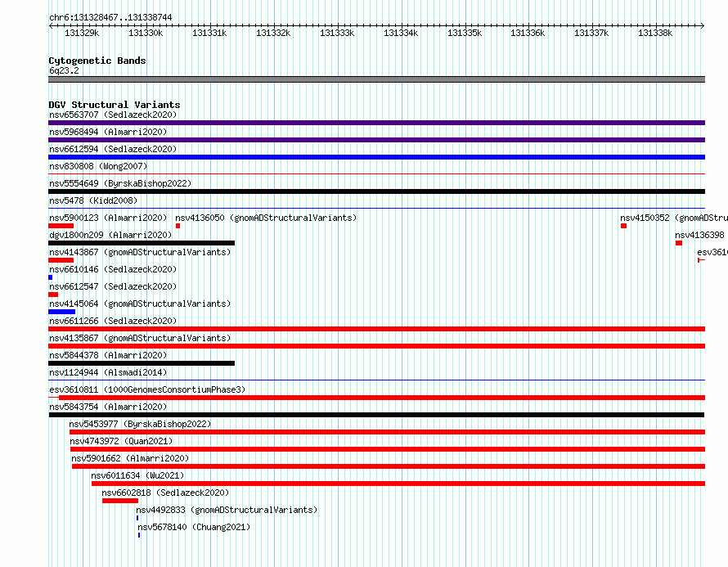Select the black nsv5843754 feature bar
728x567 pixels.
click(376, 415)
